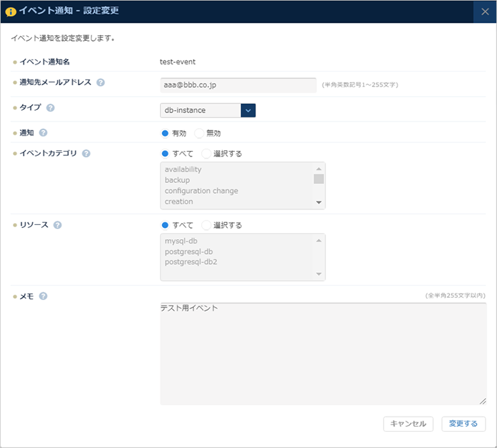
Task: Select 無効 radio for notification
Action: click(199, 133)
